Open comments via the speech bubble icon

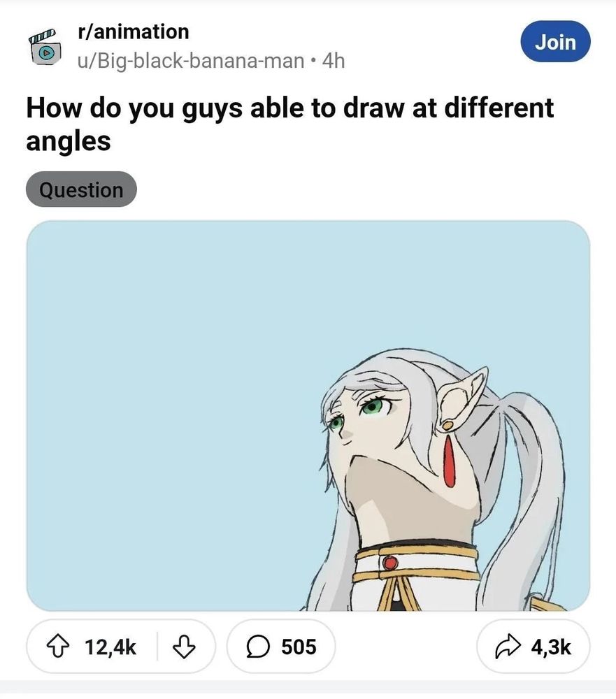tap(259, 647)
